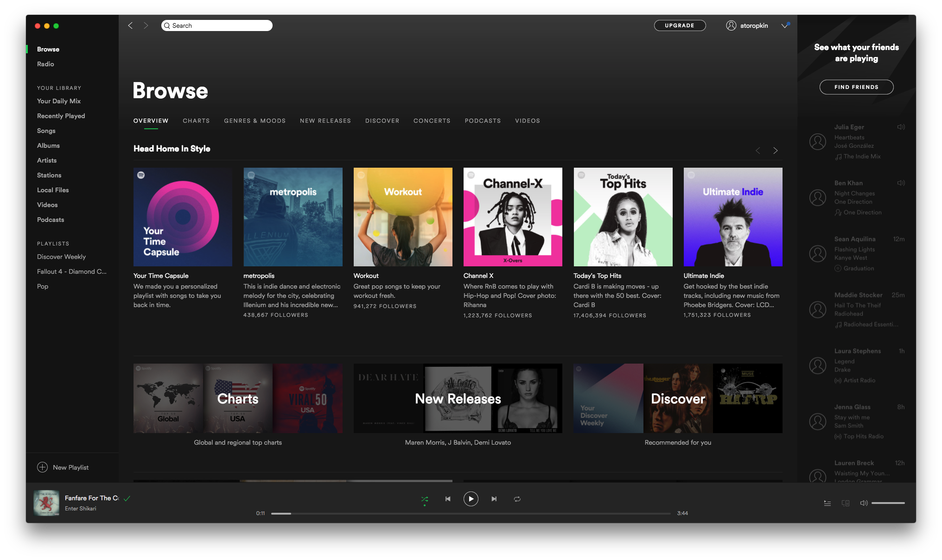Image resolution: width=942 pixels, height=560 pixels.
Task: Toggle repeat mode
Action: (517, 499)
